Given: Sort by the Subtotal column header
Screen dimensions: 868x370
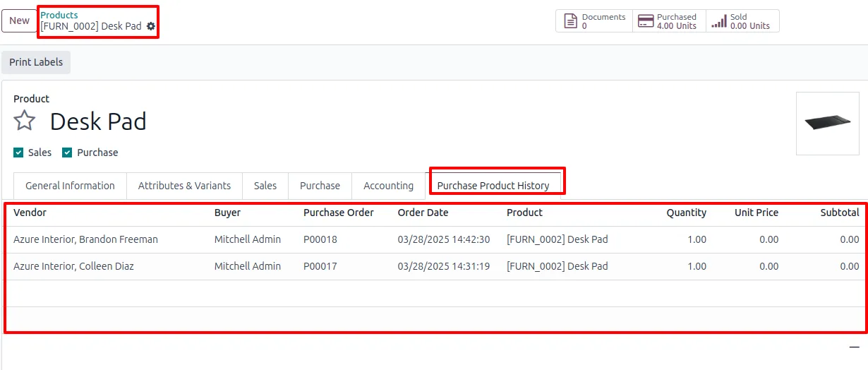Looking at the screenshot, I should (840, 213).
